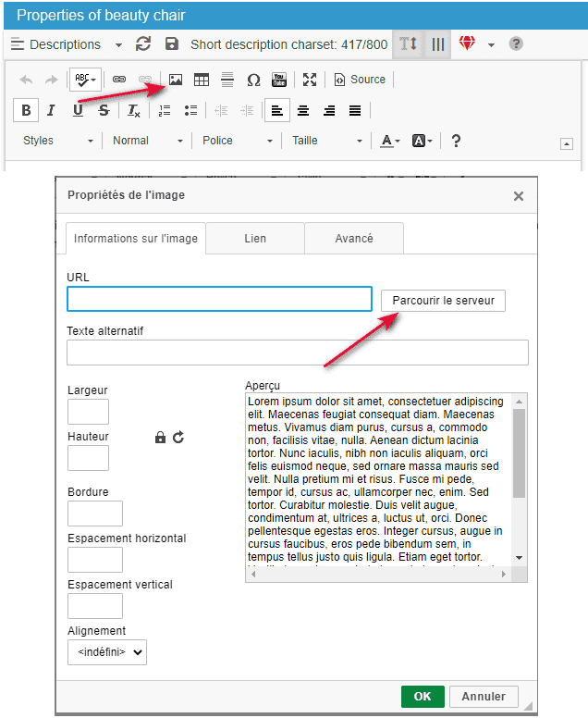588x718 pixels.
Task: Toggle bold formatting
Action: coord(26,110)
